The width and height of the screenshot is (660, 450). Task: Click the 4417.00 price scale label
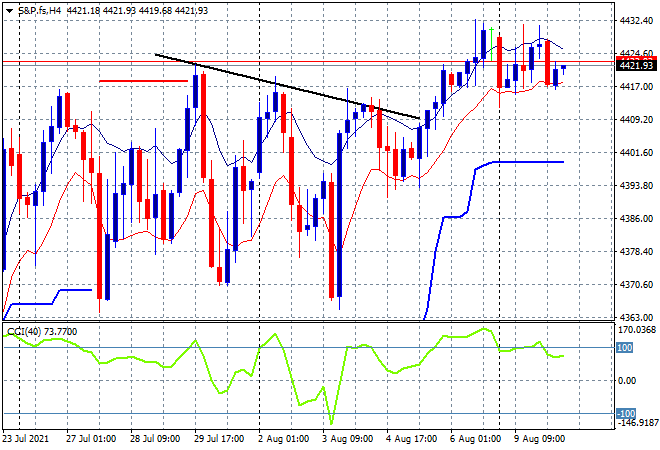coord(636,86)
